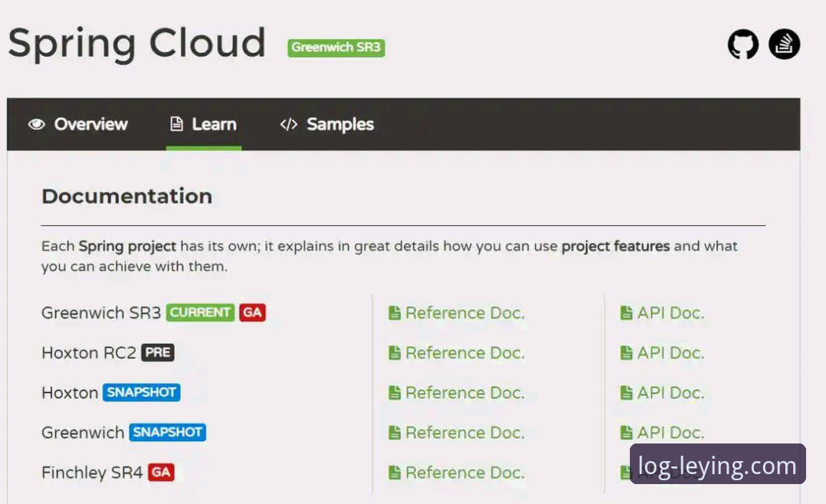This screenshot has width=826, height=504.
Task: Click the GA badge next to Greenwich SR3
Action: coord(252,313)
